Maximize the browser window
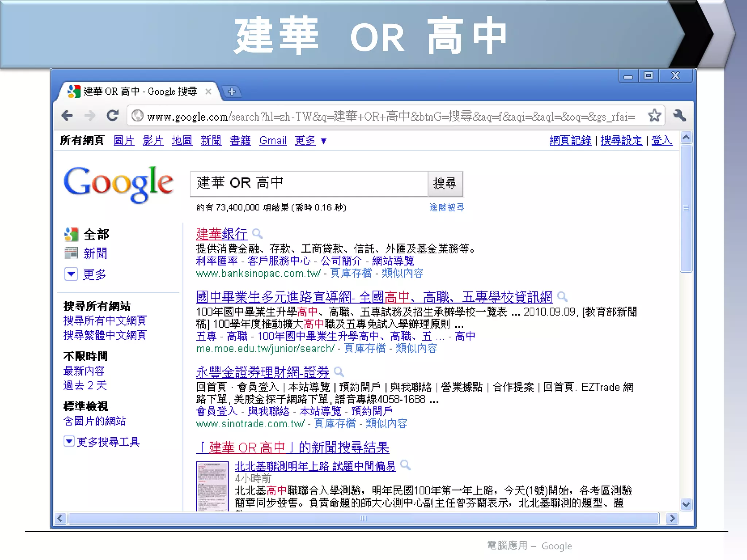 coord(648,76)
